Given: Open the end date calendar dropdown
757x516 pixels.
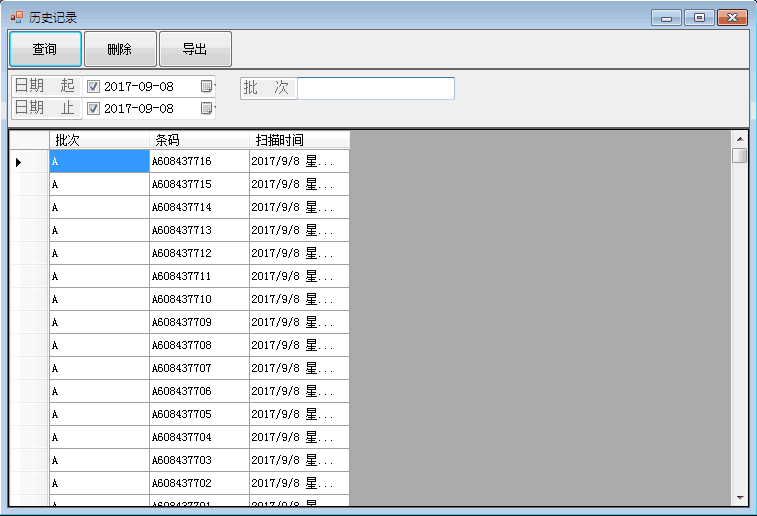Looking at the screenshot, I should pos(207,108).
